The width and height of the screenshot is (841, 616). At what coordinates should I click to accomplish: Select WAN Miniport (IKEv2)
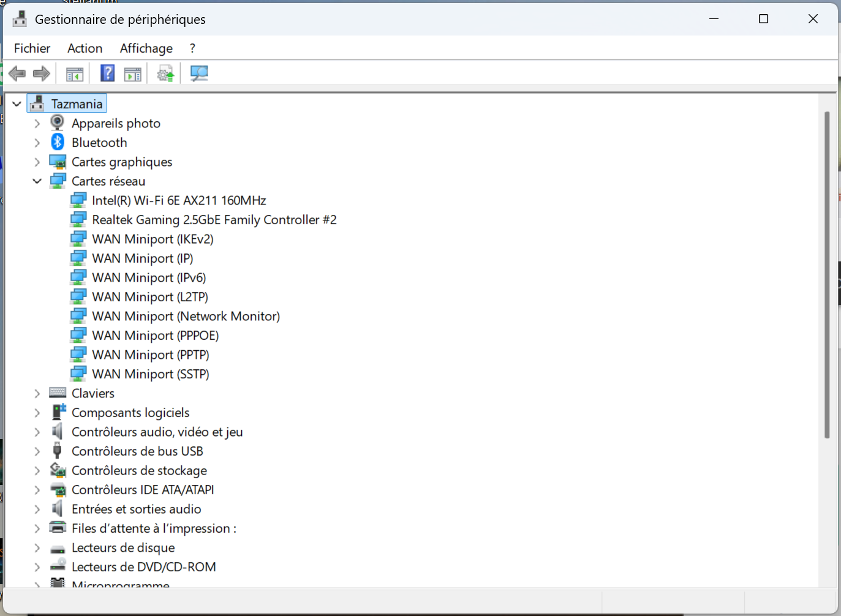tap(153, 239)
